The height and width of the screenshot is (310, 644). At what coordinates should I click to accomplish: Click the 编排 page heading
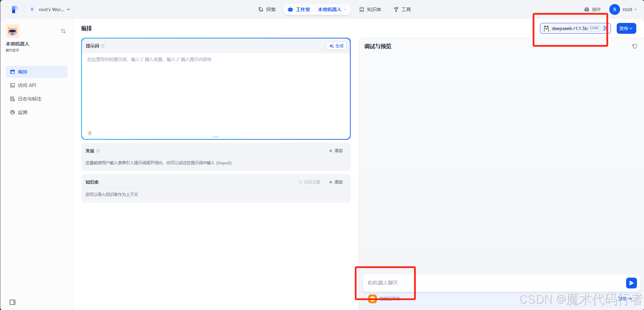87,28
